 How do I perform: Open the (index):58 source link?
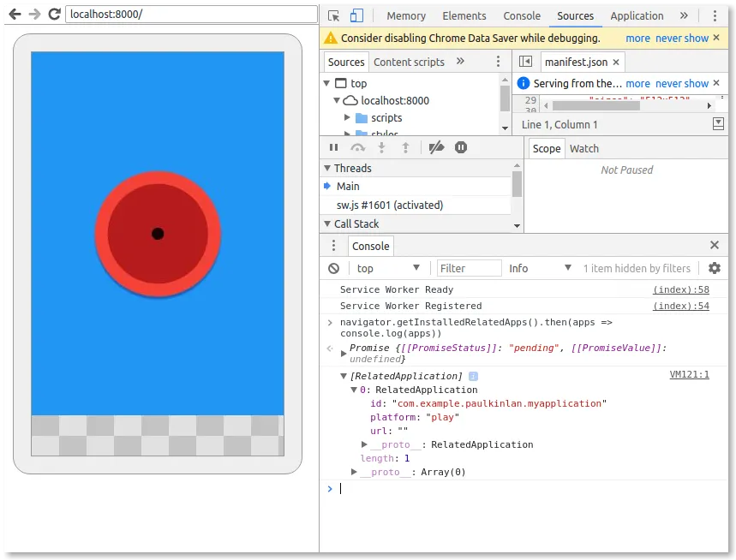point(680,290)
